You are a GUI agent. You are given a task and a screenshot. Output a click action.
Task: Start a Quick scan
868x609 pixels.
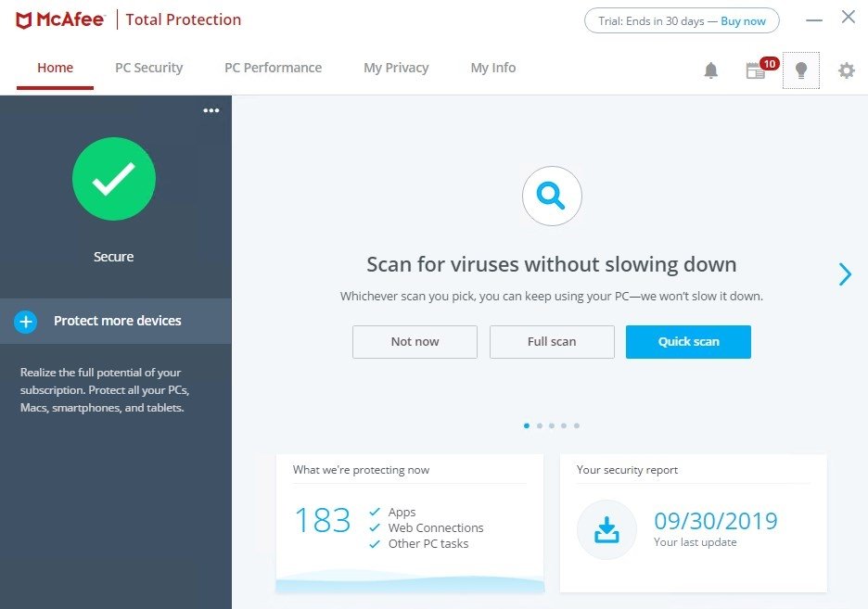click(x=689, y=342)
